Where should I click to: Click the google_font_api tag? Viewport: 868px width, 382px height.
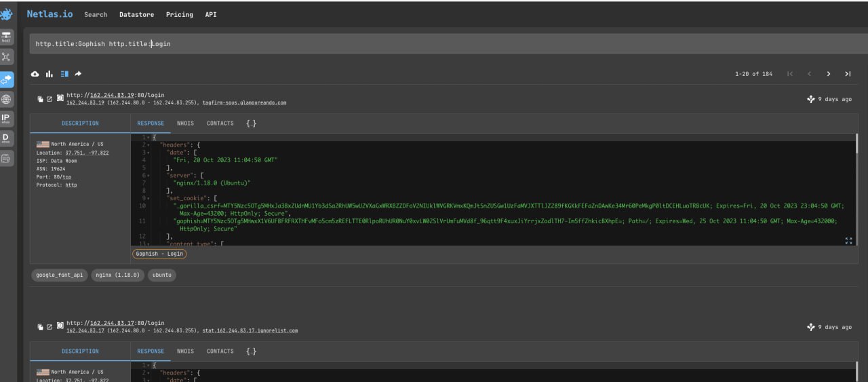point(60,275)
